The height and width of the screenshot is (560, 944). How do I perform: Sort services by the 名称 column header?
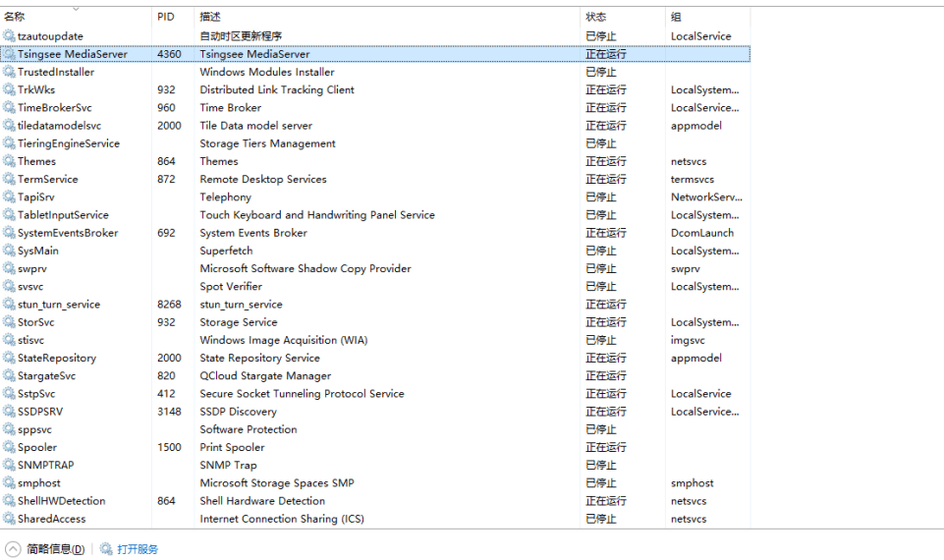[x=15, y=17]
